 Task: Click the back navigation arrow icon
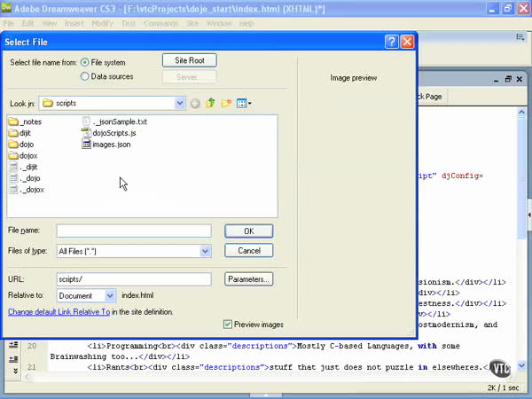point(195,104)
